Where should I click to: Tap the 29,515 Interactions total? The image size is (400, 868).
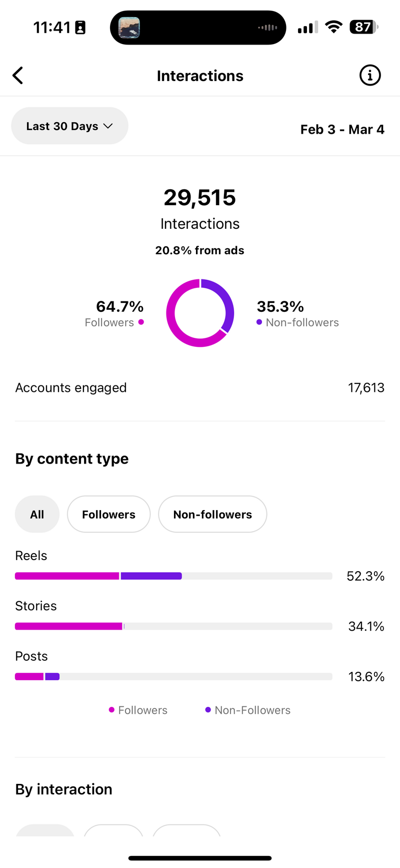[200, 198]
